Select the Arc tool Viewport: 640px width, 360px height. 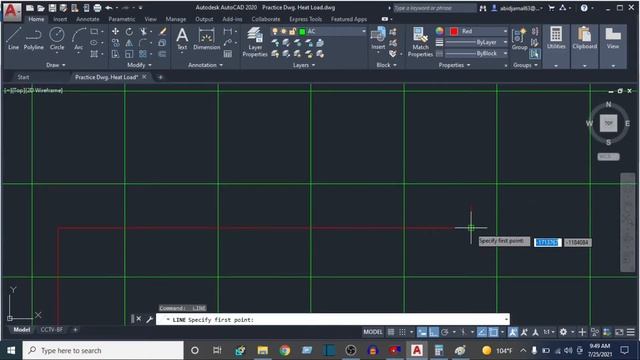pyautogui.click(x=78, y=39)
